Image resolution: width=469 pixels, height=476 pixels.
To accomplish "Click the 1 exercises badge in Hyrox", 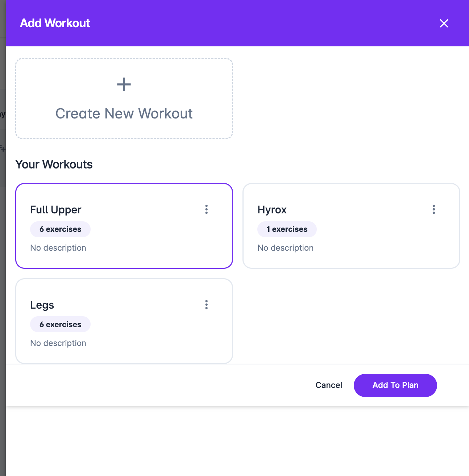I will (x=287, y=229).
